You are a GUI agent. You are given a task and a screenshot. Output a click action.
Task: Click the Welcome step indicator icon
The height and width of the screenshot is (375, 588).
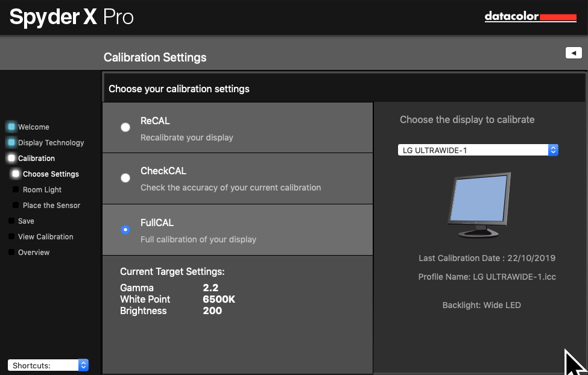click(x=11, y=127)
